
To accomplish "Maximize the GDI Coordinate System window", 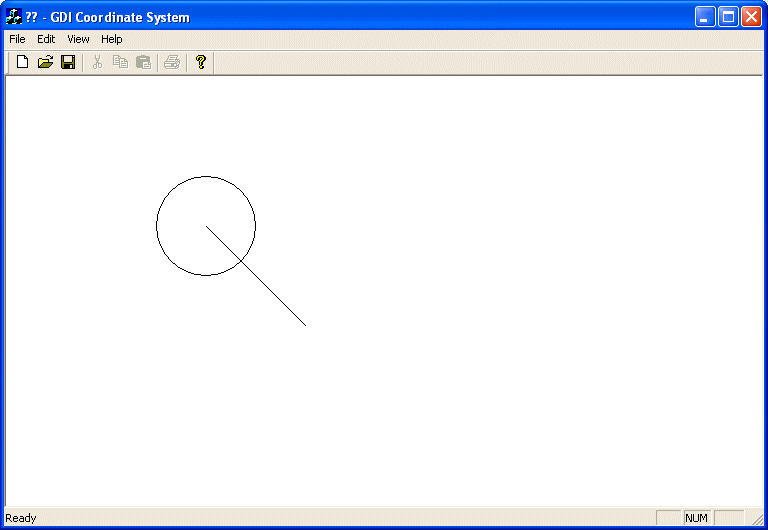I will [728, 17].
